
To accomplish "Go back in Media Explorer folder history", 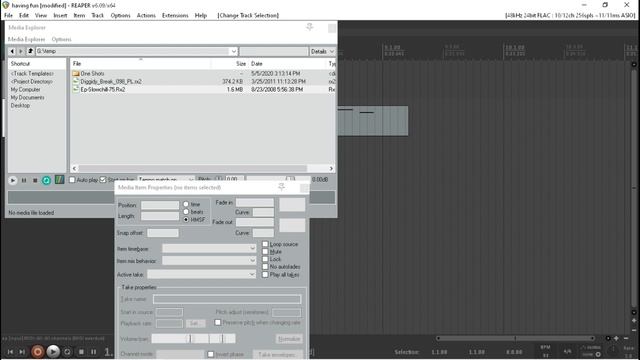I will 12,51.
